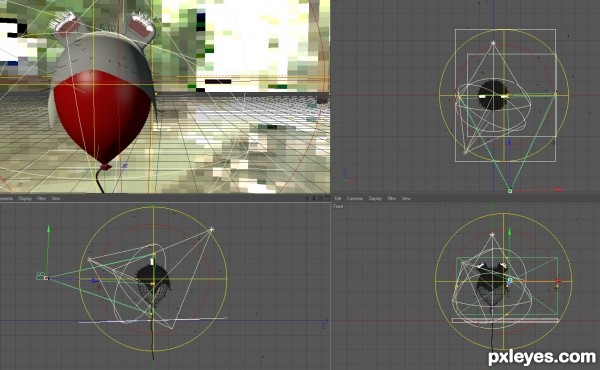
Task: Click the light star atop top view
Action: [x=493, y=43]
